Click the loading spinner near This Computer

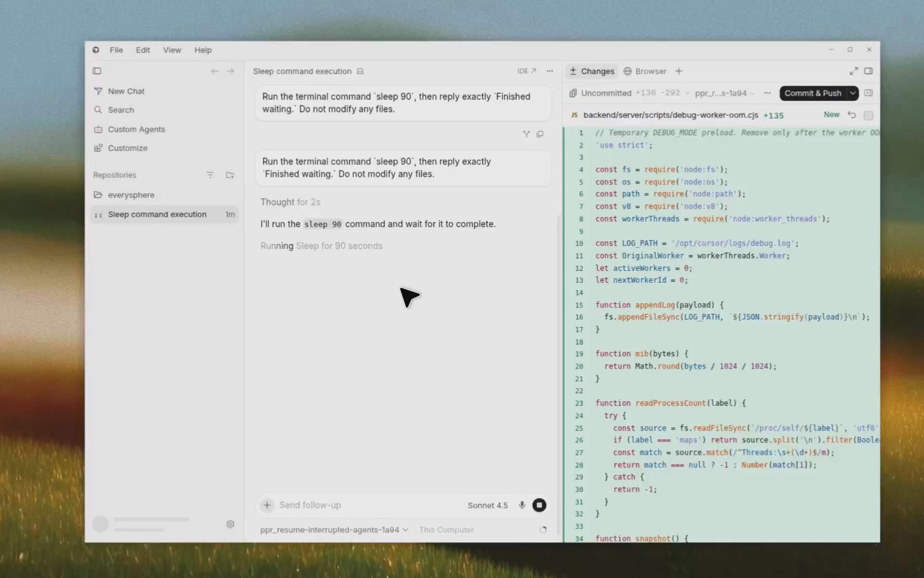click(543, 530)
